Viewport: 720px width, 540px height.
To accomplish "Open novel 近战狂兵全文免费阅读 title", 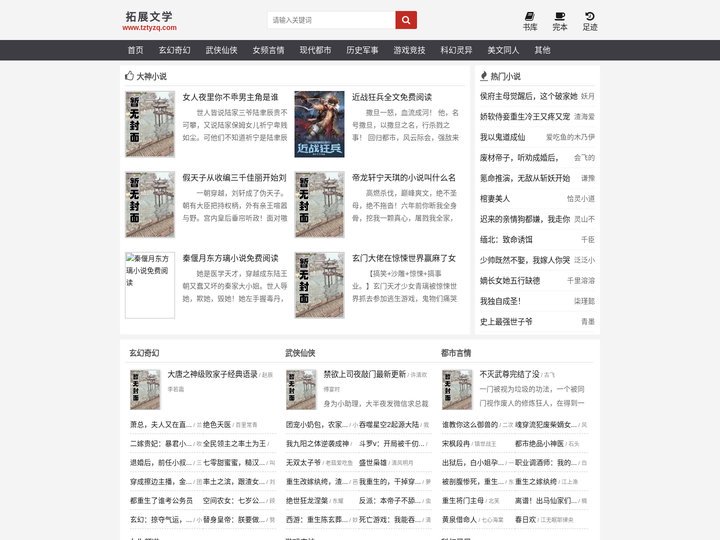I will [392, 97].
